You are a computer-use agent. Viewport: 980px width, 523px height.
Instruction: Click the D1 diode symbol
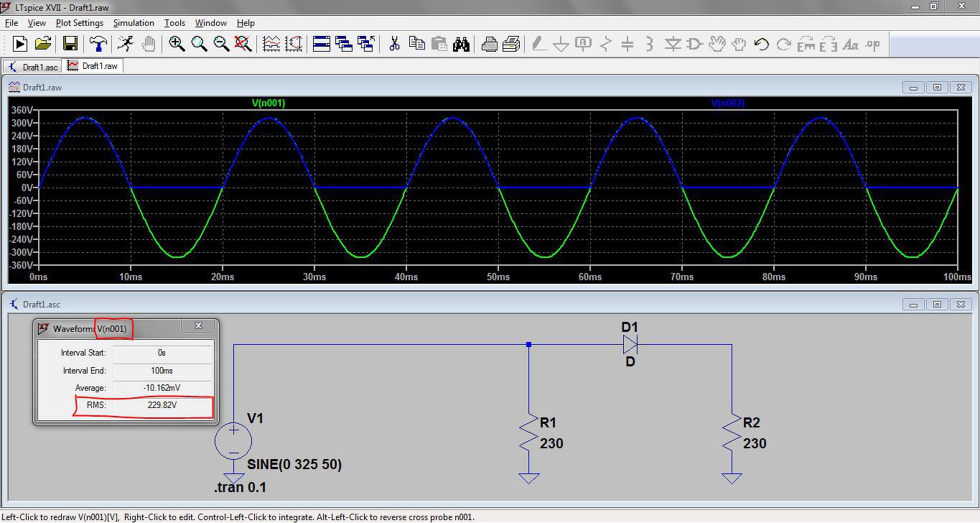point(630,345)
